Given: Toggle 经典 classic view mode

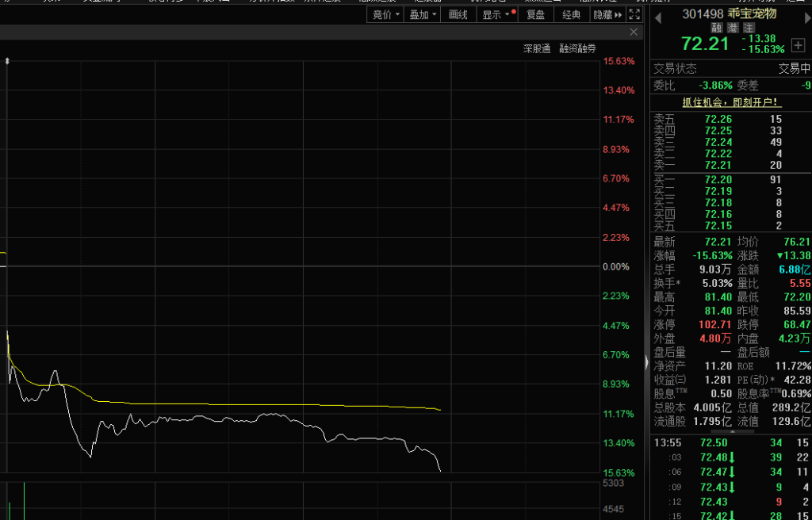Looking at the screenshot, I should pos(571,14).
